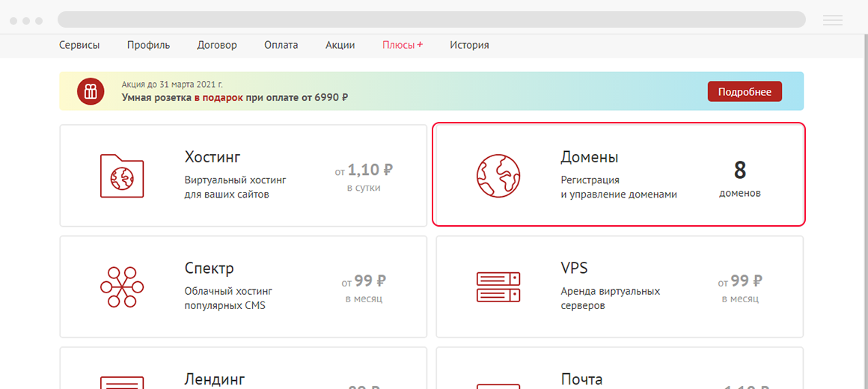
Task: Click "Аренда виртуальных серверов" description
Action: [611, 298]
